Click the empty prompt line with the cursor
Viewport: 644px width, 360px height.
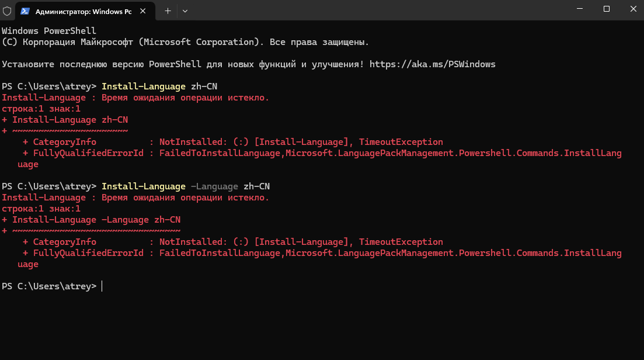point(52,286)
